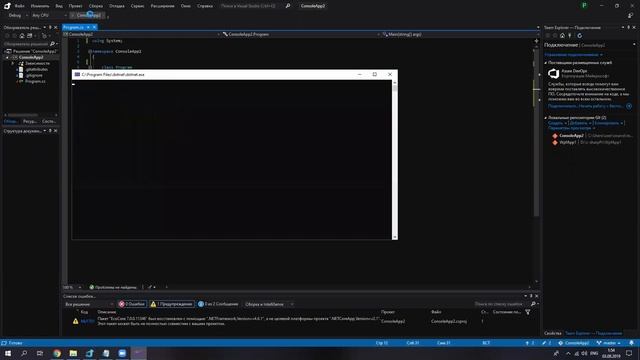Open the Файл menu
Image resolution: width=640 pixels, height=360 pixels.
[x=19, y=6]
